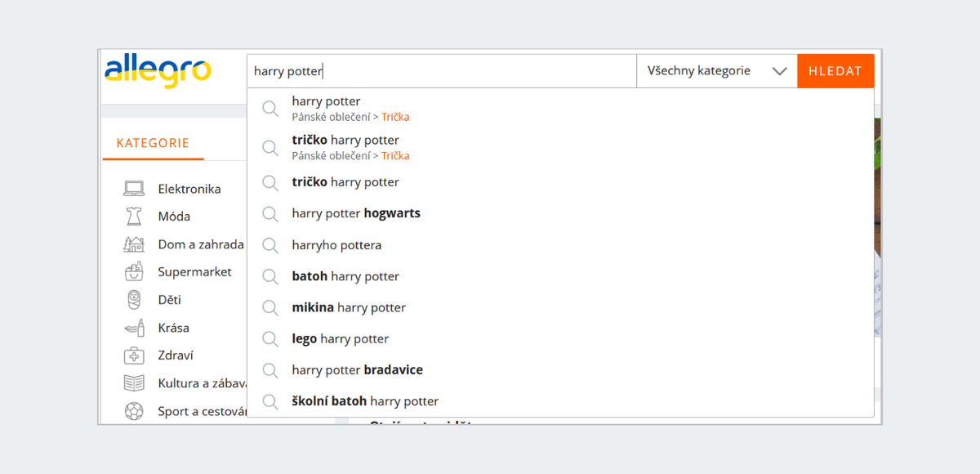This screenshot has width=980, height=474.
Task: Open the Supermarket category
Action: pos(194,272)
